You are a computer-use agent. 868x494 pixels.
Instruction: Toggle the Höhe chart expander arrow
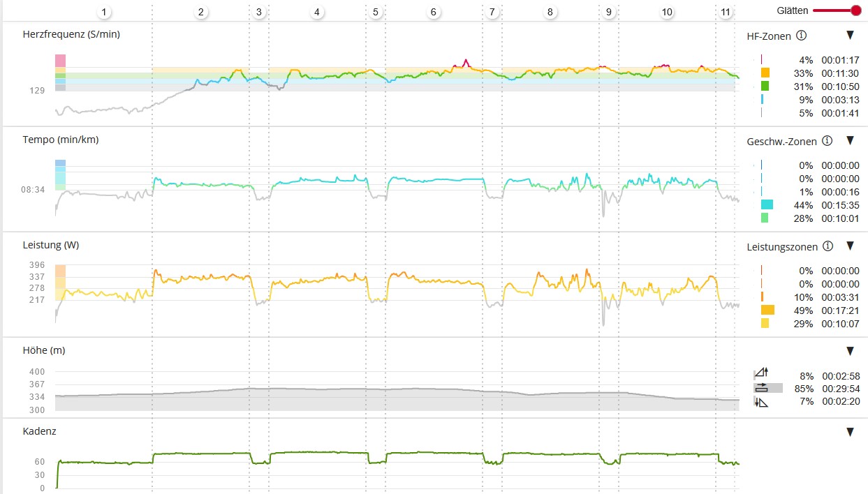click(x=850, y=351)
